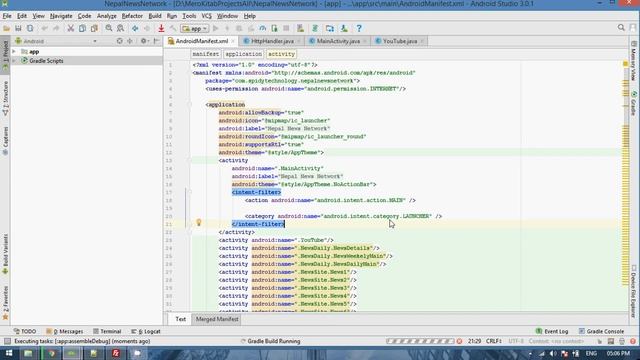Image resolution: width=640 pixels, height=360 pixels.
Task: Click the CRLF line separator selector
Action: click(x=493, y=341)
